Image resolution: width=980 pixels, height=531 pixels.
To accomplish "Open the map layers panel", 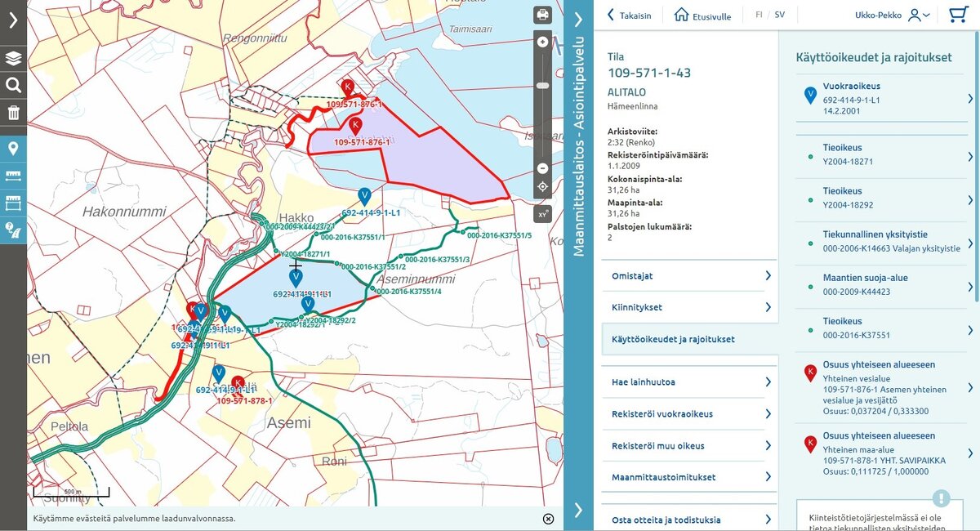I will (x=13, y=58).
